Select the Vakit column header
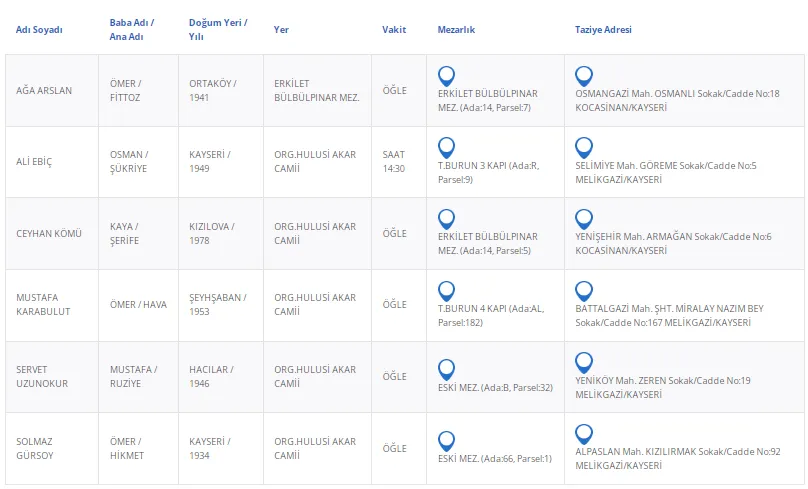Image resolution: width=808 pixels, height=489 pixels. (x=394, y=30)
